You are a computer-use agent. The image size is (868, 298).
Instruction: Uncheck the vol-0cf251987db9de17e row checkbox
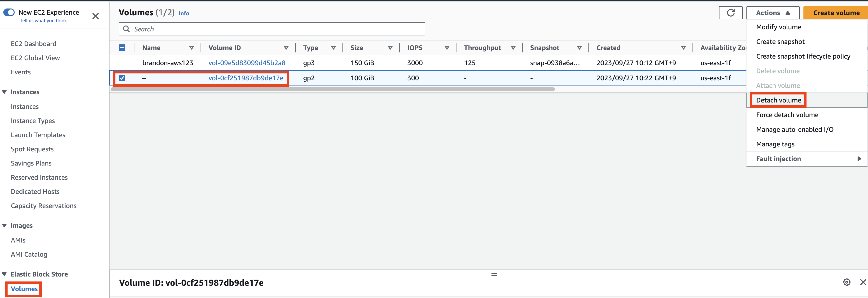click(122, 78)
